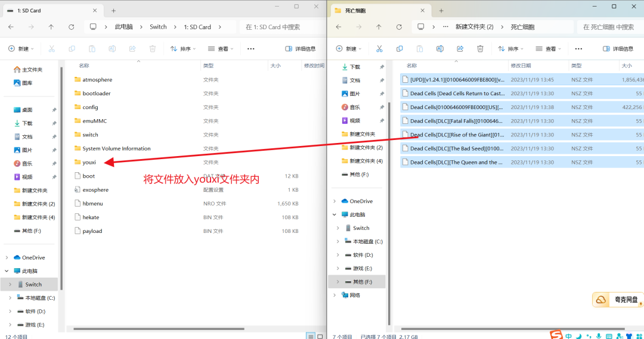This screenshot has height=339, width=644.
Task: Go back in 死亡细胞 window
Action: click(339, 27)
